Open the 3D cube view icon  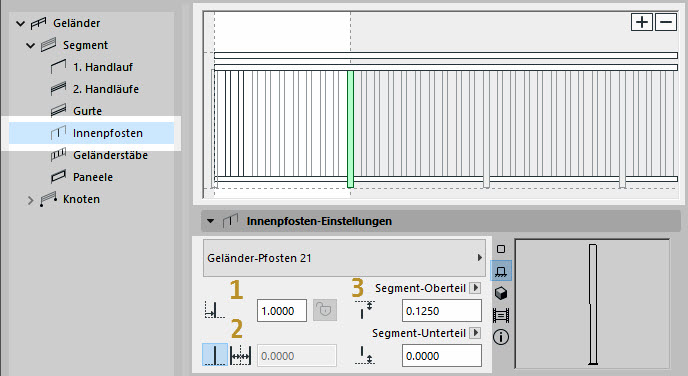tap(501, 293)
